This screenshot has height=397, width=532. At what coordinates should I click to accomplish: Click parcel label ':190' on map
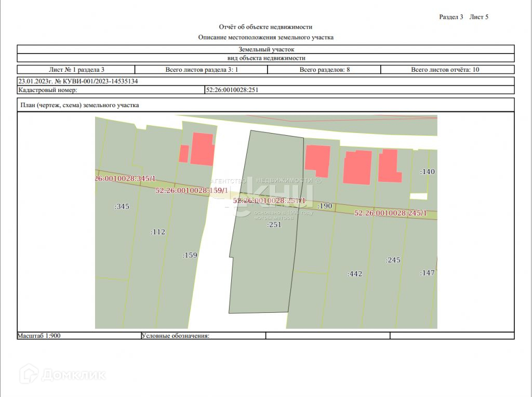coord(325,206)
